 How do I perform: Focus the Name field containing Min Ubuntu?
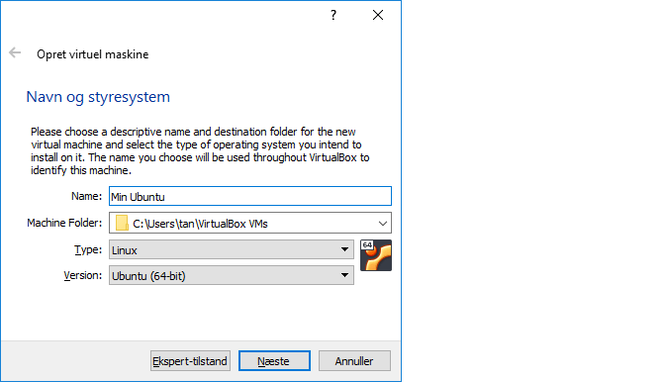click(250, 197)
